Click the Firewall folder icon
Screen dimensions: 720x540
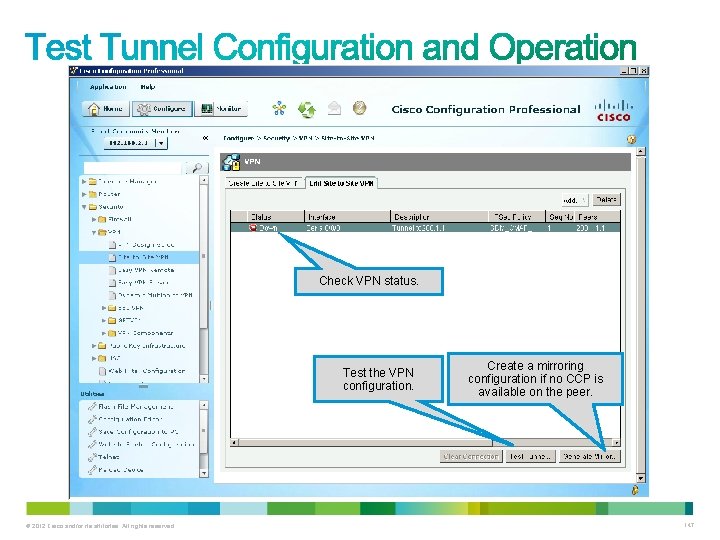click(102, 219)
